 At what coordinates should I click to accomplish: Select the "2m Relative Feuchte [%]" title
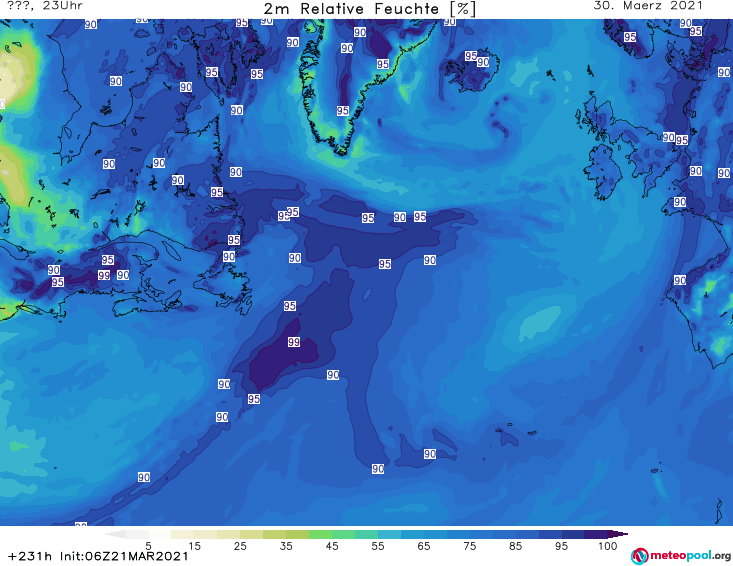[370, 9]
